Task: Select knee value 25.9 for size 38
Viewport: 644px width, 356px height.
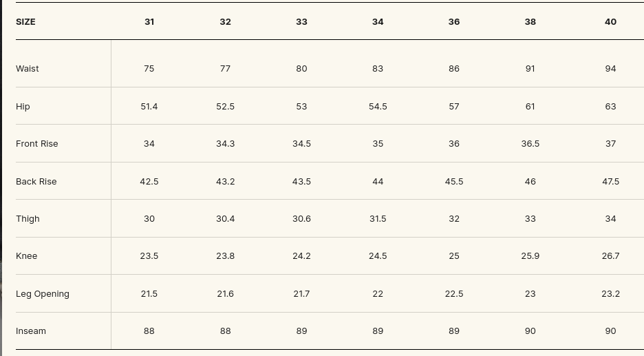Action: tap(530, 255)
